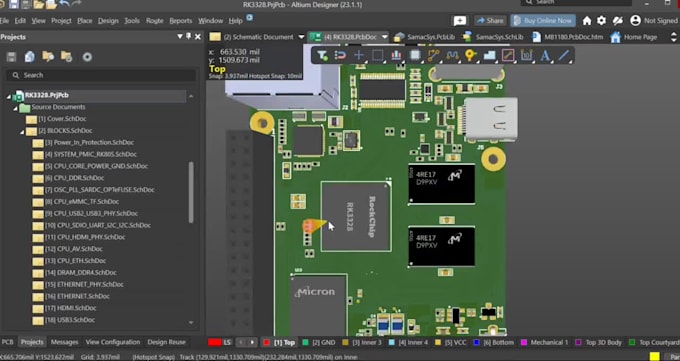
Task: Click the Buy Online Now button
Action: [x=543, y=20]
